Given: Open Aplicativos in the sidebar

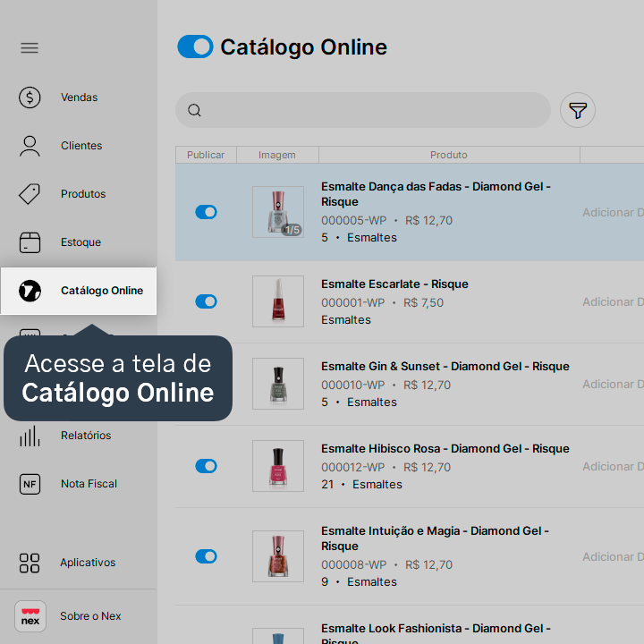Looking at the screenshot, I should tap(88, 563).
